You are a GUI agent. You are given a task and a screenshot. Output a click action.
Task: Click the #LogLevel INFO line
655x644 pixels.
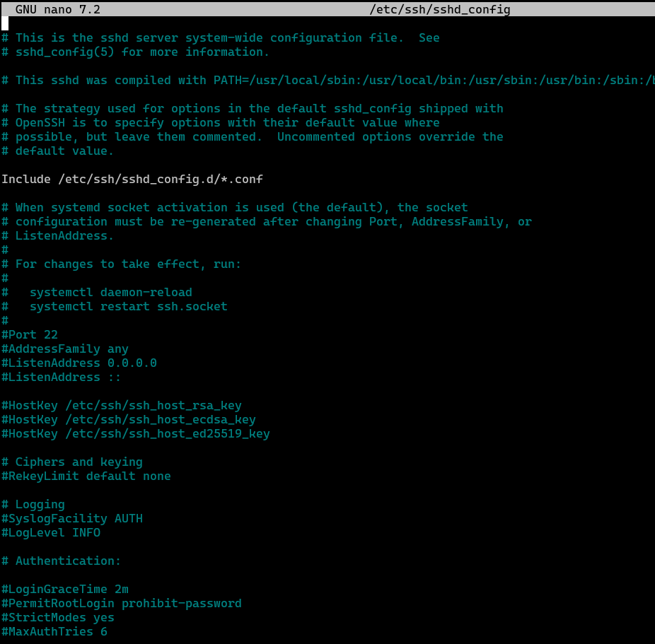(x=50, y=532)
